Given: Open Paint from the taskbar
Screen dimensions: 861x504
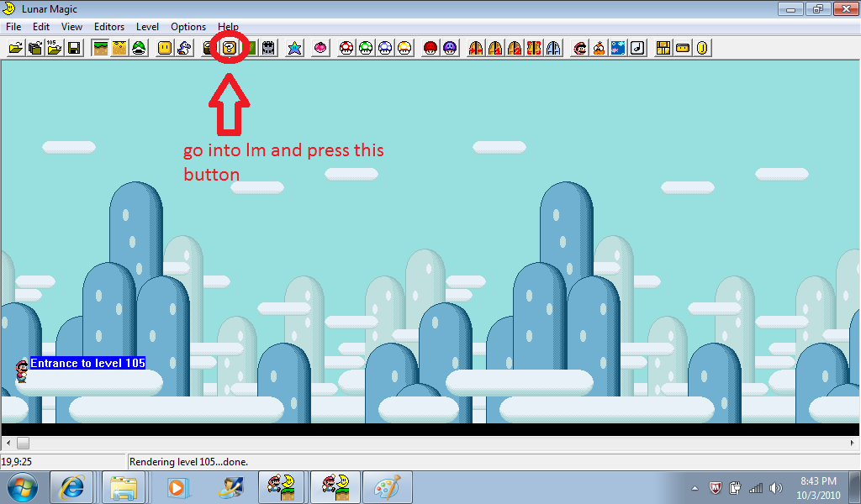Looking at the screenshot, I should [387, 487].
